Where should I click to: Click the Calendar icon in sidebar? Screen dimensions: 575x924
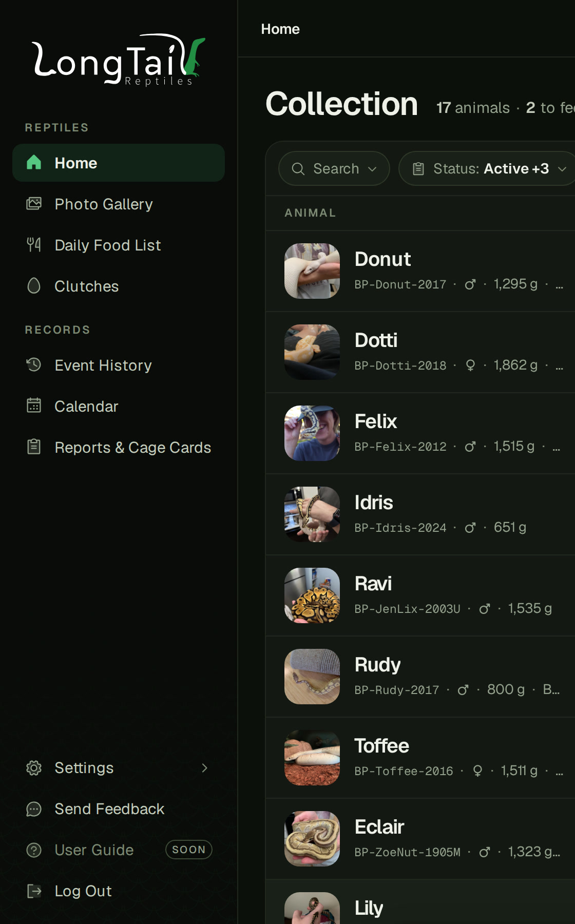[34, 406]
